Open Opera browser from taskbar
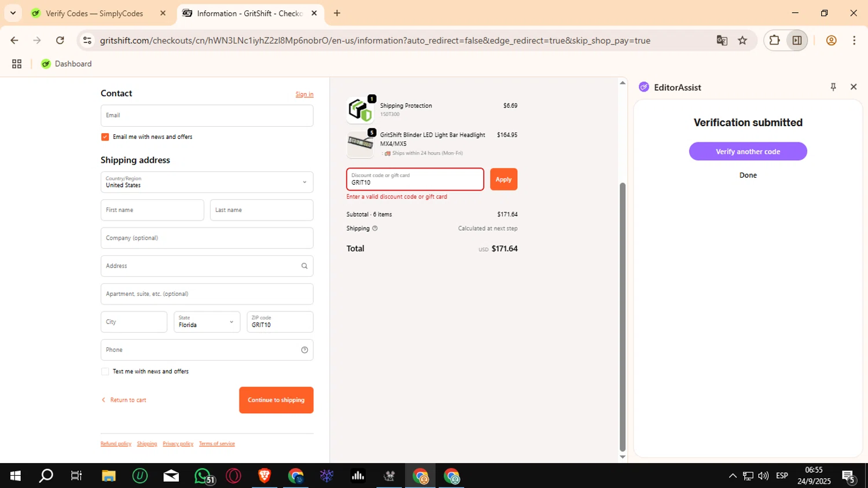The height and width of the screenshot is (488, 868). (x=234, y=476)
